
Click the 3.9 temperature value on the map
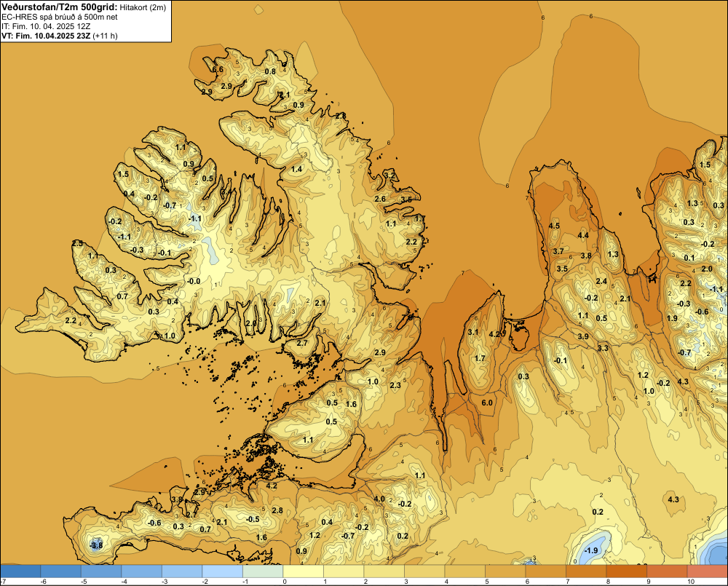point(584,336)
